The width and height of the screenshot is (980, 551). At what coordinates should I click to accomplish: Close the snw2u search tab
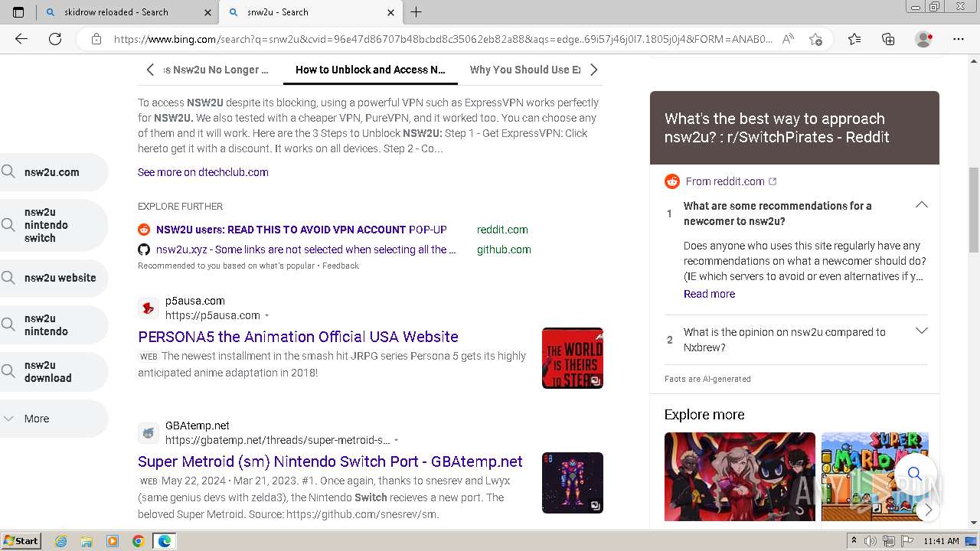coord(390,12)
